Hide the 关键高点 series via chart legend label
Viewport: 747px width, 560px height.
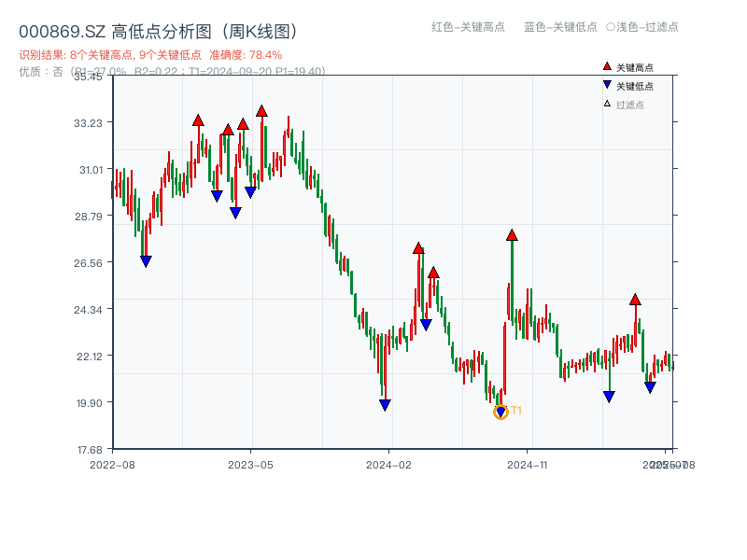[635, 67]
